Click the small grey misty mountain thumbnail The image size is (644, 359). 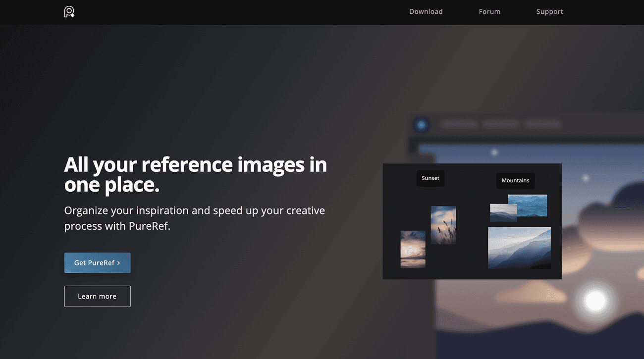pyautogui.click(x=503, y=213)
